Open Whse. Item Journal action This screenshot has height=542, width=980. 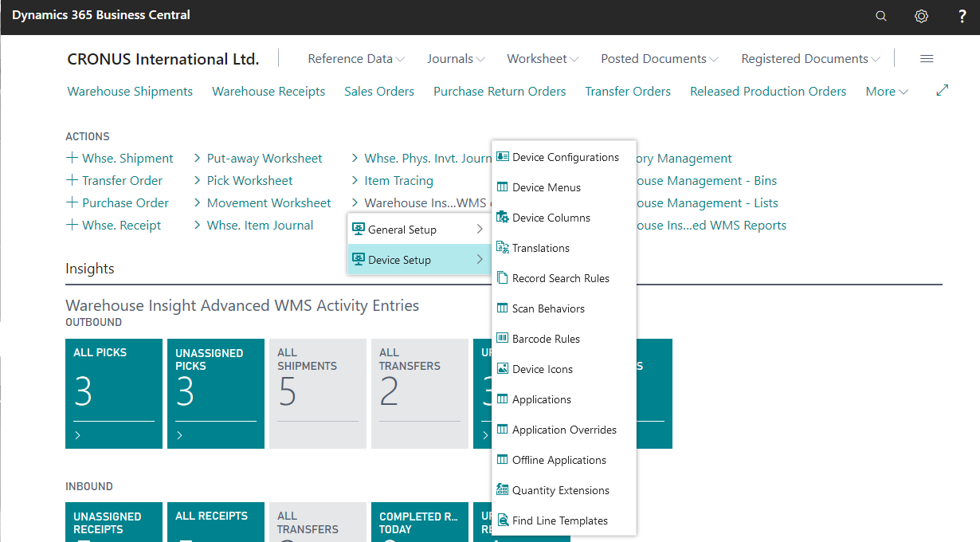point(260,225)
